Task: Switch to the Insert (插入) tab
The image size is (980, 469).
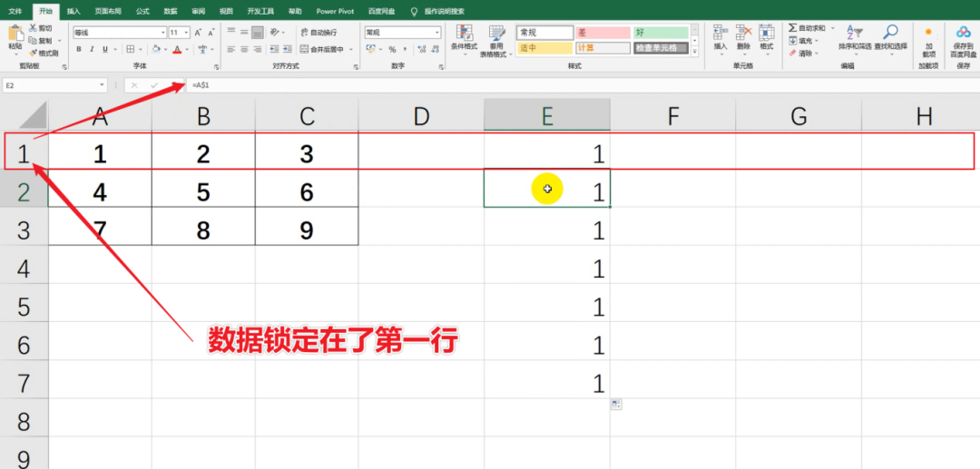Action: point(73,11)
